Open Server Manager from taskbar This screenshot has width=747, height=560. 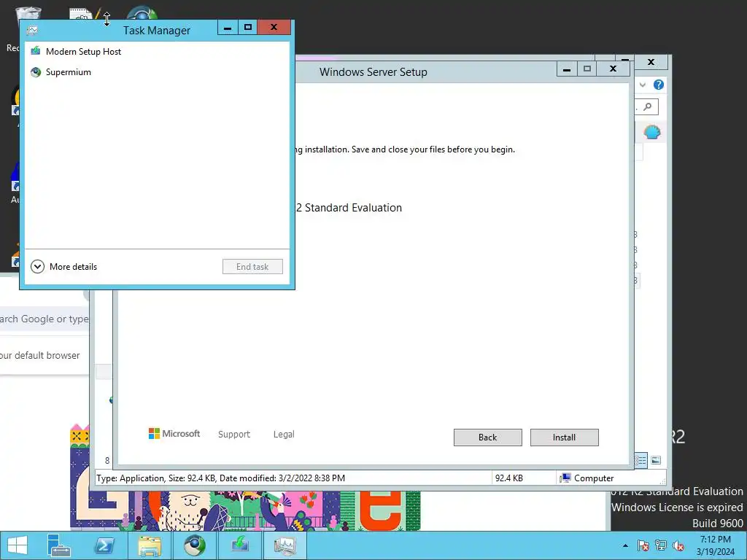tap(59, 545)
